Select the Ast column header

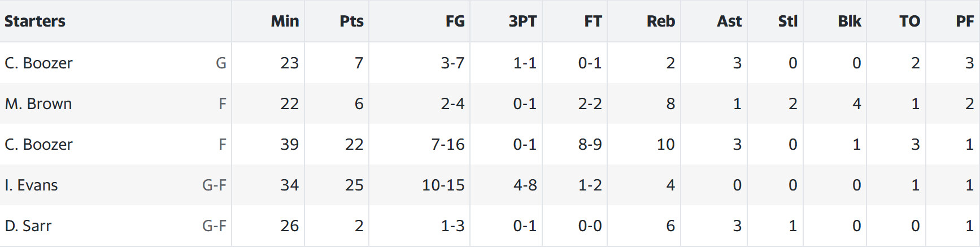(x=729, y=21)
